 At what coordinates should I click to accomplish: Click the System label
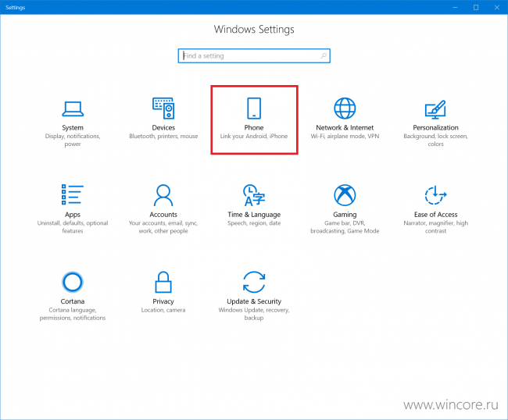coord(73,127)
